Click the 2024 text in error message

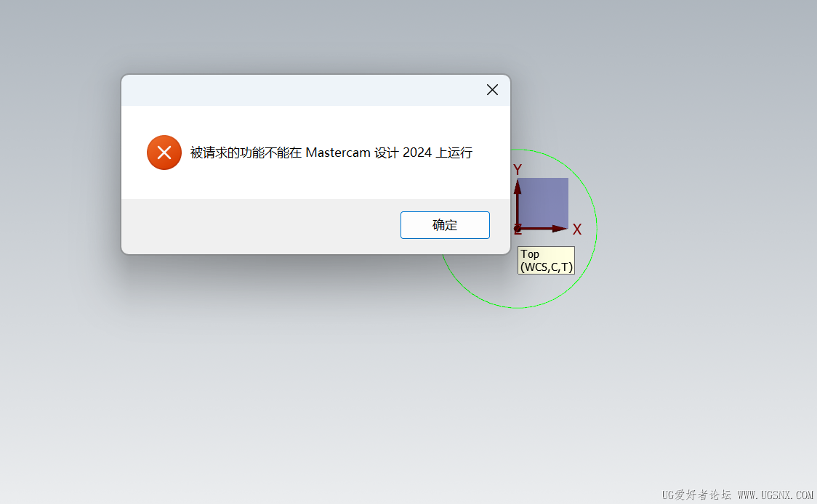[x=417, y=153]
